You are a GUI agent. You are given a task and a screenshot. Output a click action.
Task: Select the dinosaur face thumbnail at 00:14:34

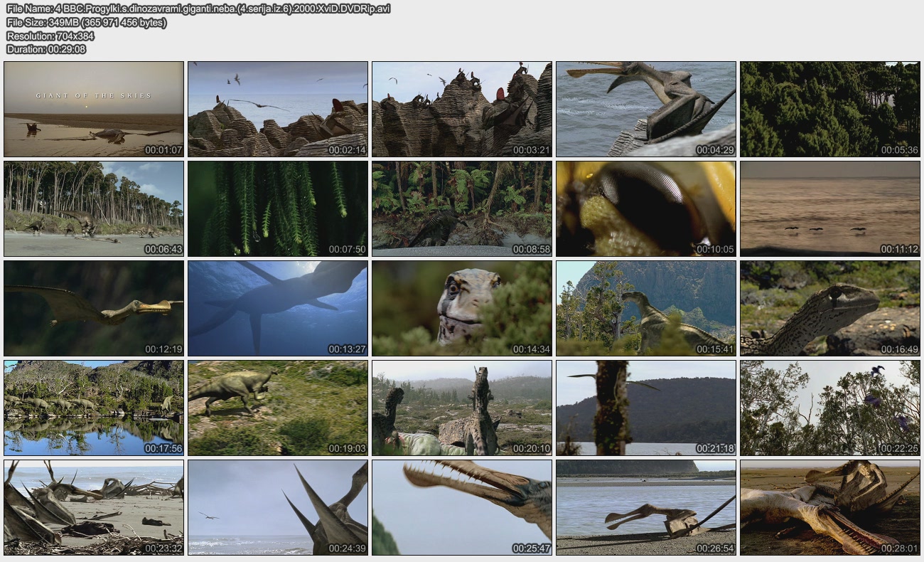[x=462, y=308]
